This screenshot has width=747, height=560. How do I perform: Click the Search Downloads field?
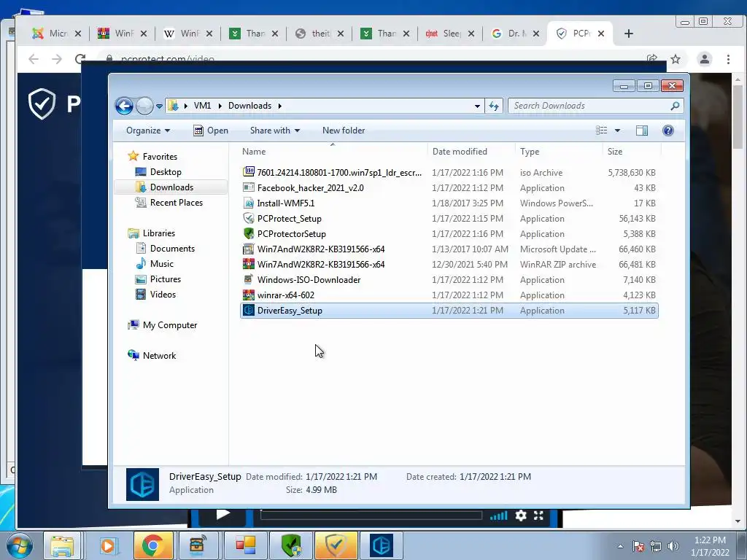click(596, 106)
